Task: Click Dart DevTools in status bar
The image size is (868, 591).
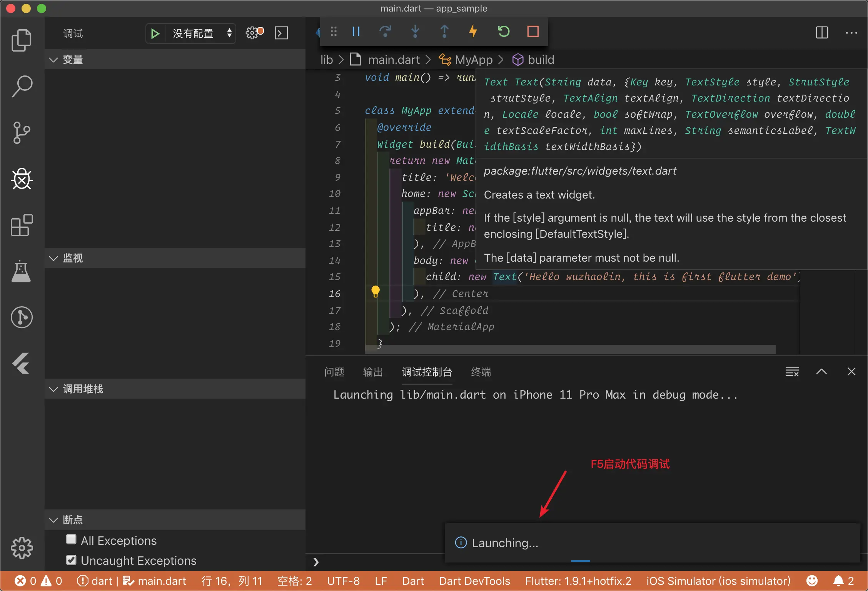Action: coord(474,581)
